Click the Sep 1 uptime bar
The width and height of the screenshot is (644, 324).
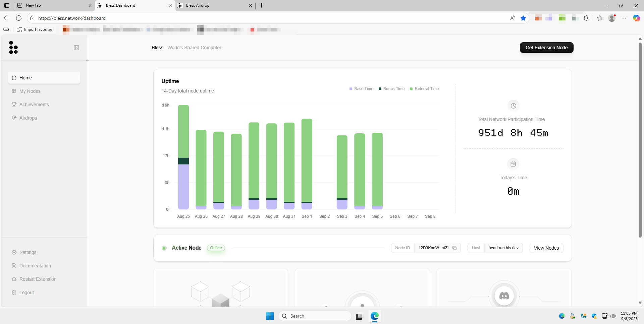tap(307, 164)
